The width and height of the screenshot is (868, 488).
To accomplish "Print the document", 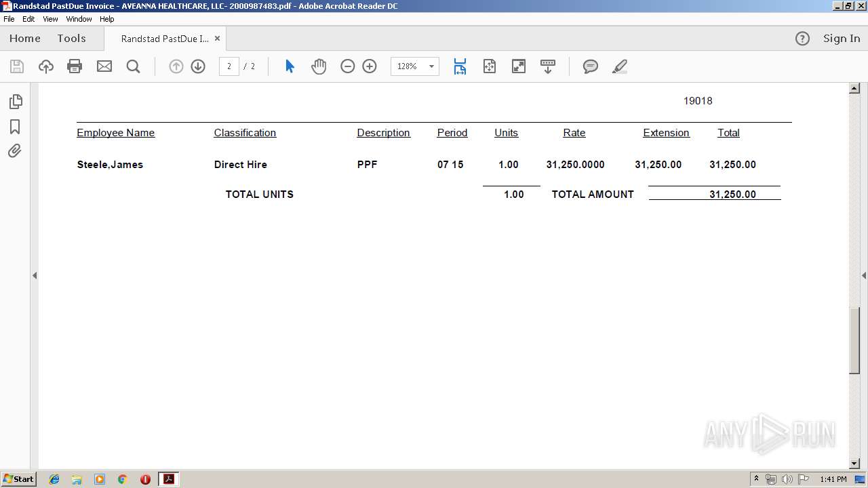I will [x=75, y=66].
